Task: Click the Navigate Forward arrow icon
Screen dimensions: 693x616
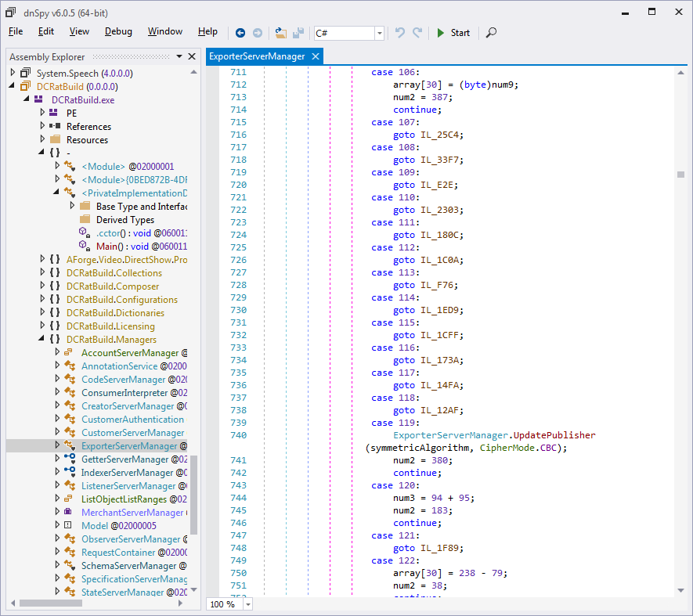Action: click(257, 33)
